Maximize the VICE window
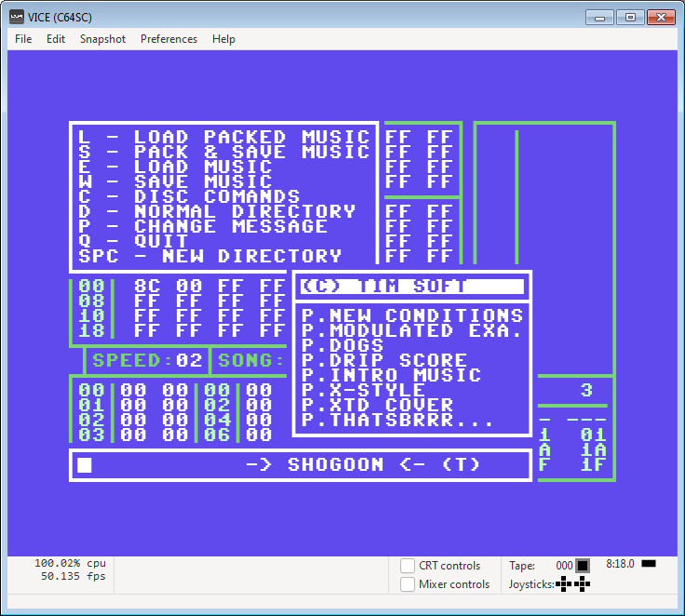 [630, 18]
